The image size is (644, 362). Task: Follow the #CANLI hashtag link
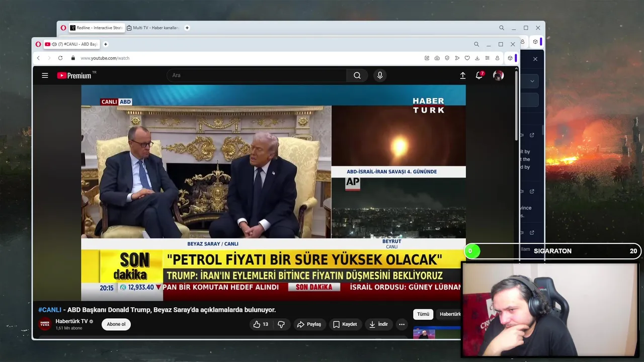click(x=50, y=310)
